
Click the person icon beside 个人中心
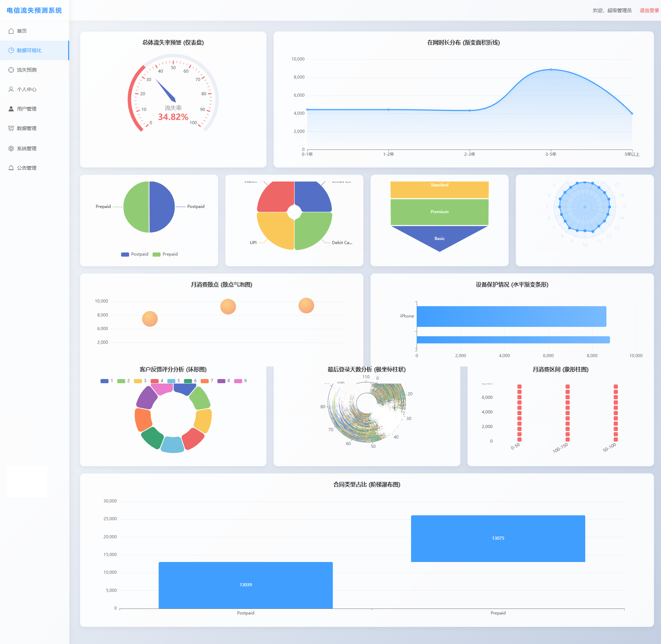pyautogui.click(x=11, y=89)
